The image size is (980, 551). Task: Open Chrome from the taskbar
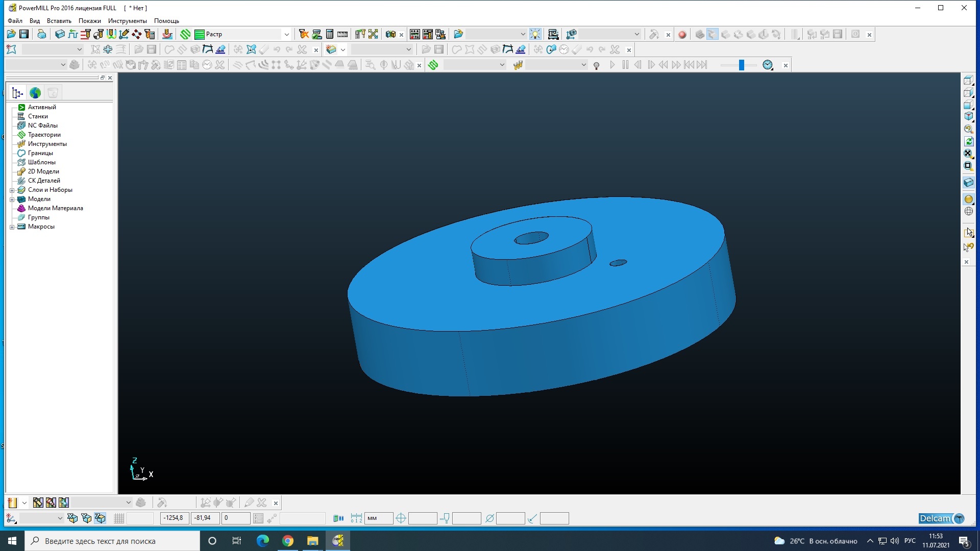[288, 541]
